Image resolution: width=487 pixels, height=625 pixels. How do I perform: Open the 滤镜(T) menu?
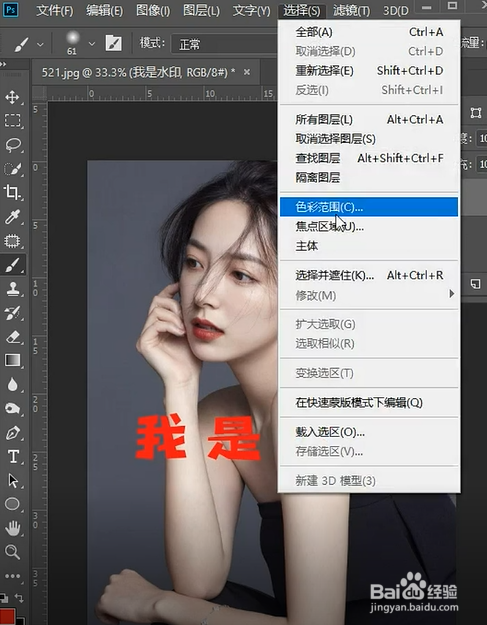(352, 10)
